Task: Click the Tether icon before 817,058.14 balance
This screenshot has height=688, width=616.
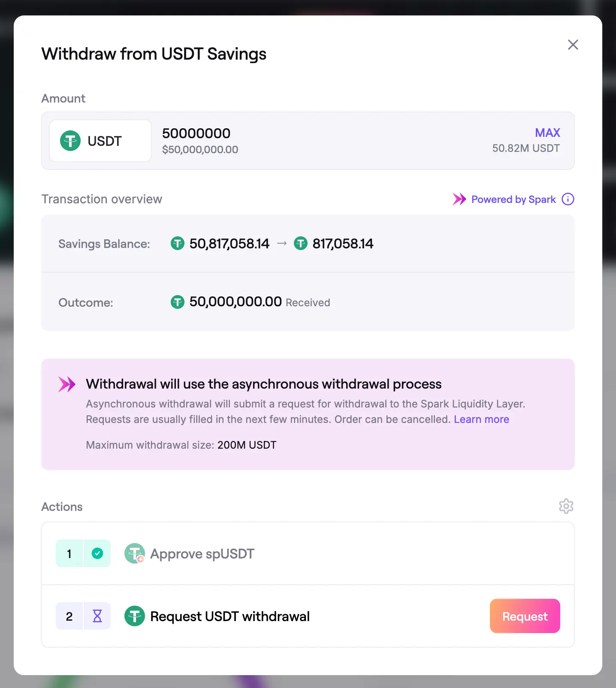Action: [301, 244]
